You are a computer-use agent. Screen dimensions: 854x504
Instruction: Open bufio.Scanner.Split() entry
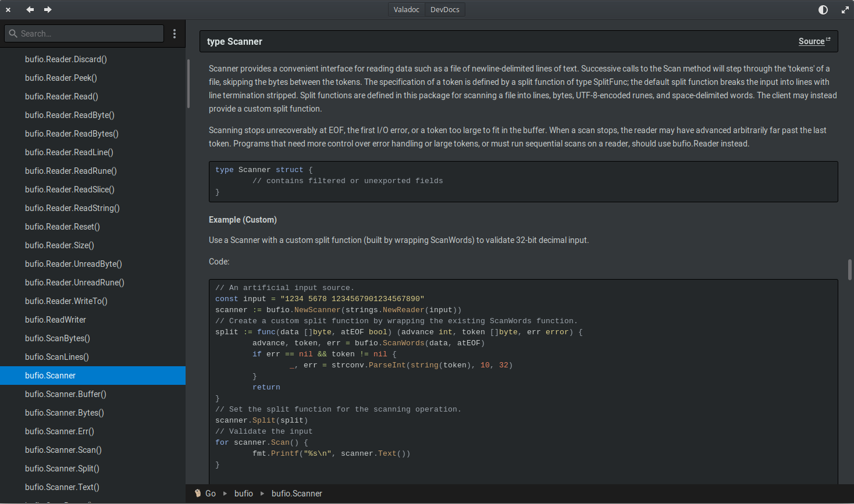pos(93,469)
